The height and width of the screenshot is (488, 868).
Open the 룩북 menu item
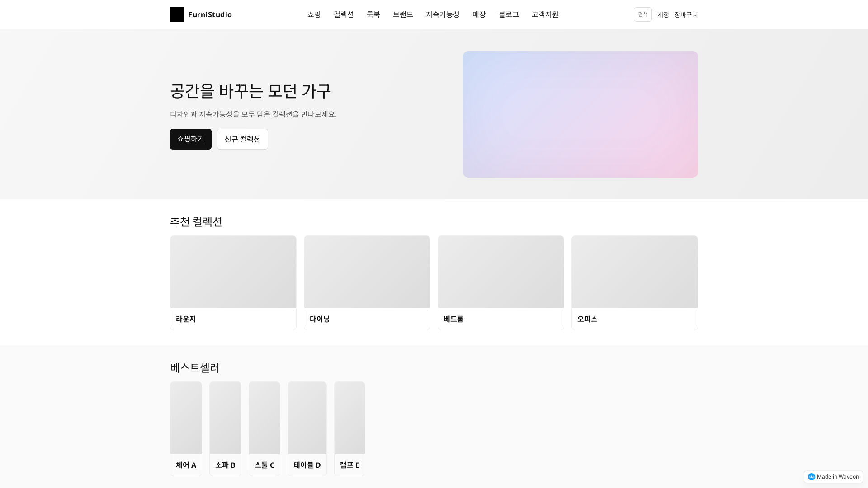click(x=373, y=14)
